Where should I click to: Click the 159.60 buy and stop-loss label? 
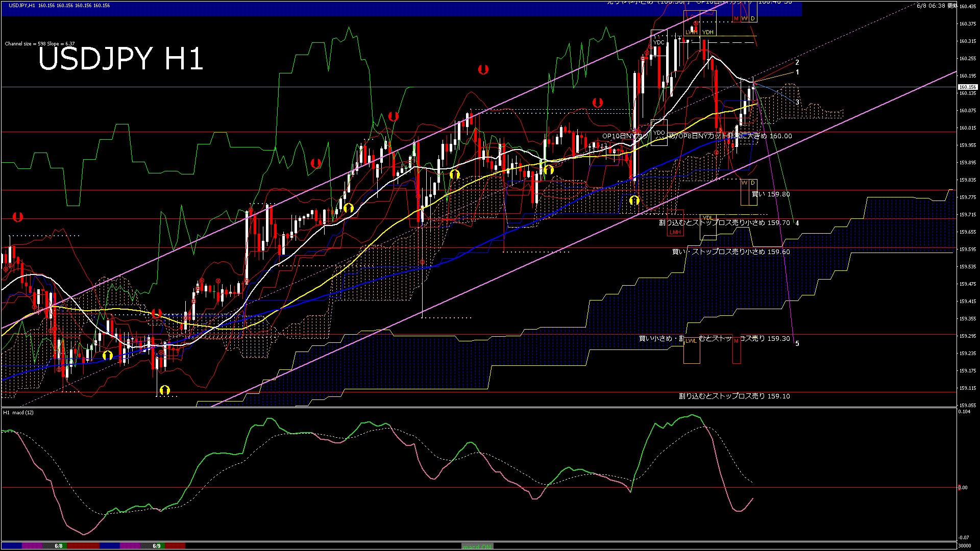[731, 252]
